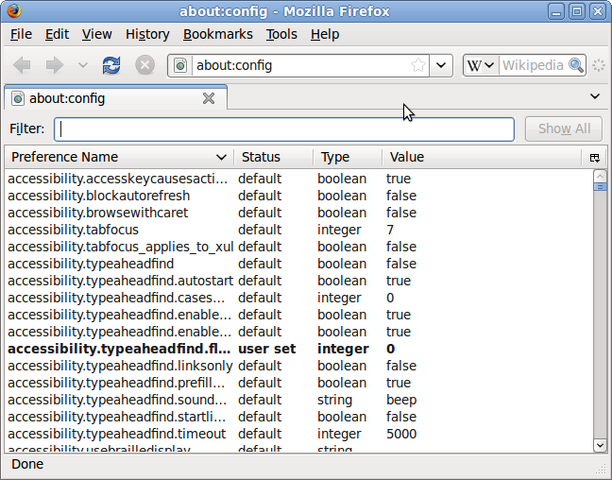
Task: Select the about:config tab
Action: click(x=116, y=98)
